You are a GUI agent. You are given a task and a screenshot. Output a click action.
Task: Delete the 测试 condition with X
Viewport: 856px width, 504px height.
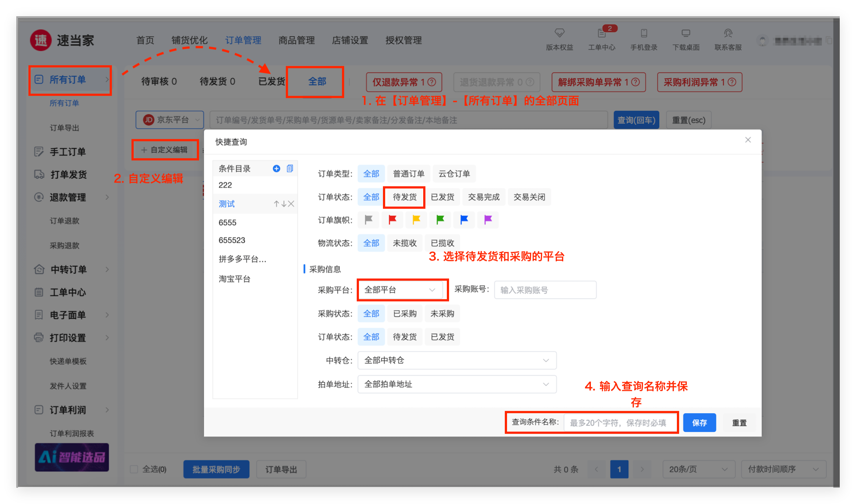pos(291,204)
